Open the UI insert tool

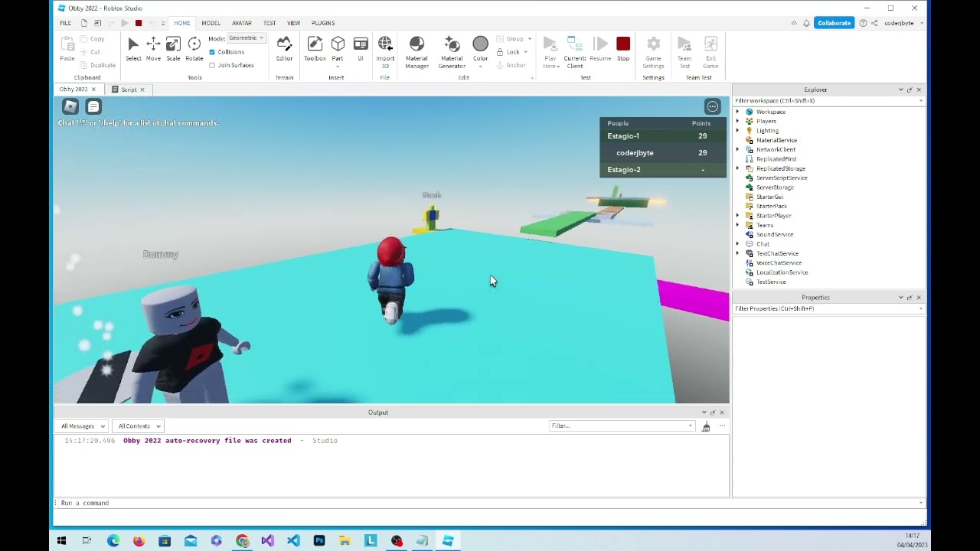pyautogui.click(x=361, y=49)
